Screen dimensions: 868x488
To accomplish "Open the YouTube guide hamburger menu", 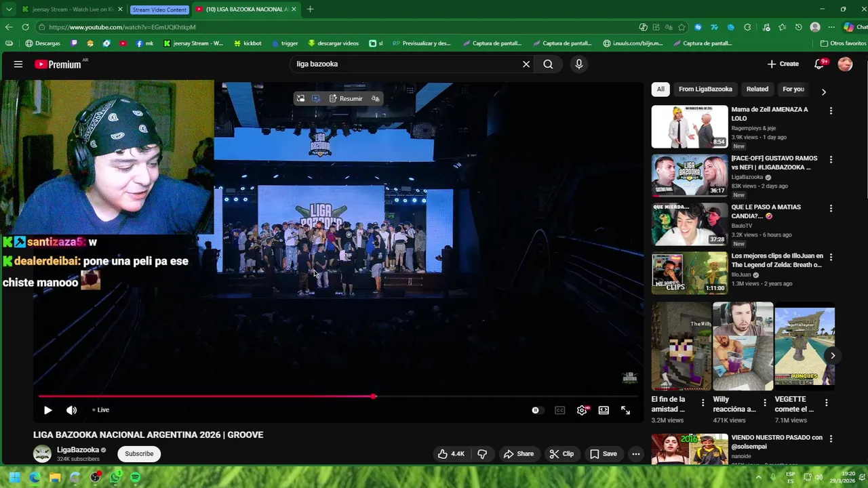I will pyautogui.click(x=18, y=64).
